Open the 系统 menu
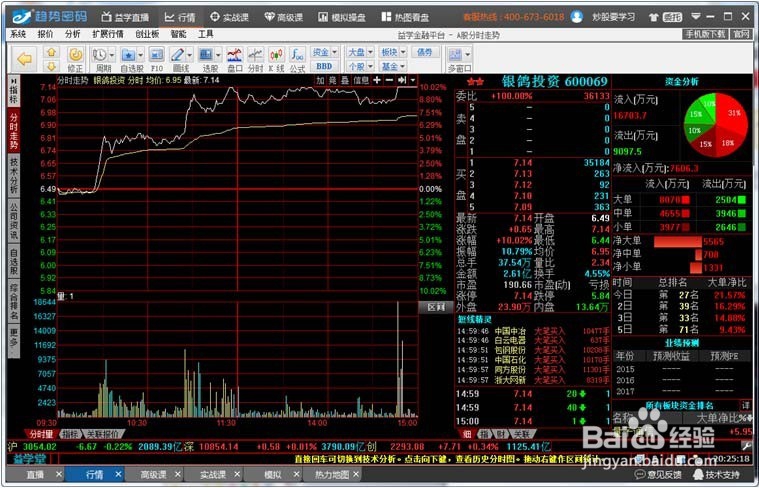This screenshot has height=488, width=759. click(18, 34)
